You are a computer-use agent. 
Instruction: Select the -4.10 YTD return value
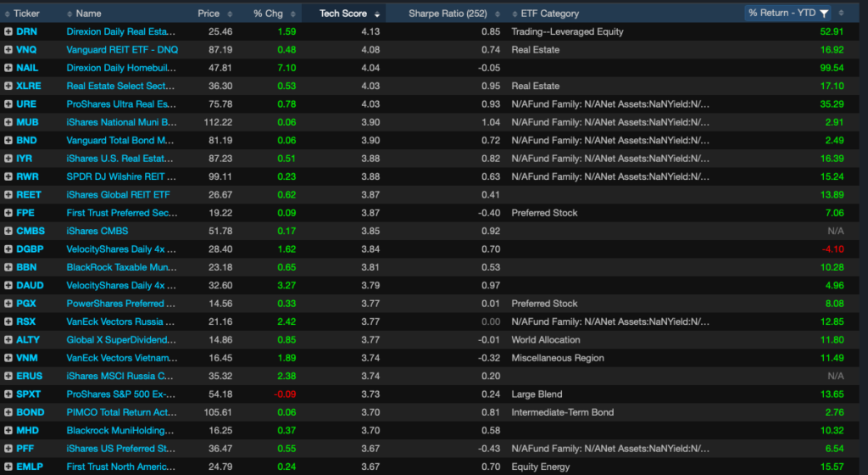click(x=832, y=249)
